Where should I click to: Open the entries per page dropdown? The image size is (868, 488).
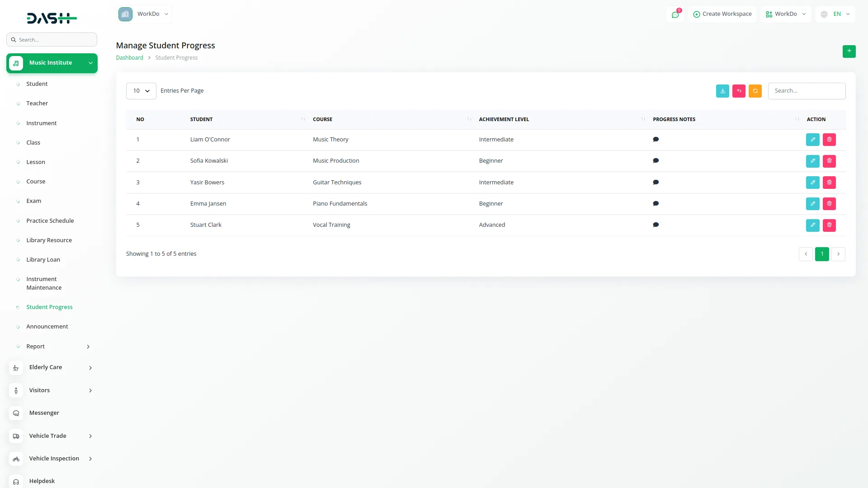[x=141, y=91]
